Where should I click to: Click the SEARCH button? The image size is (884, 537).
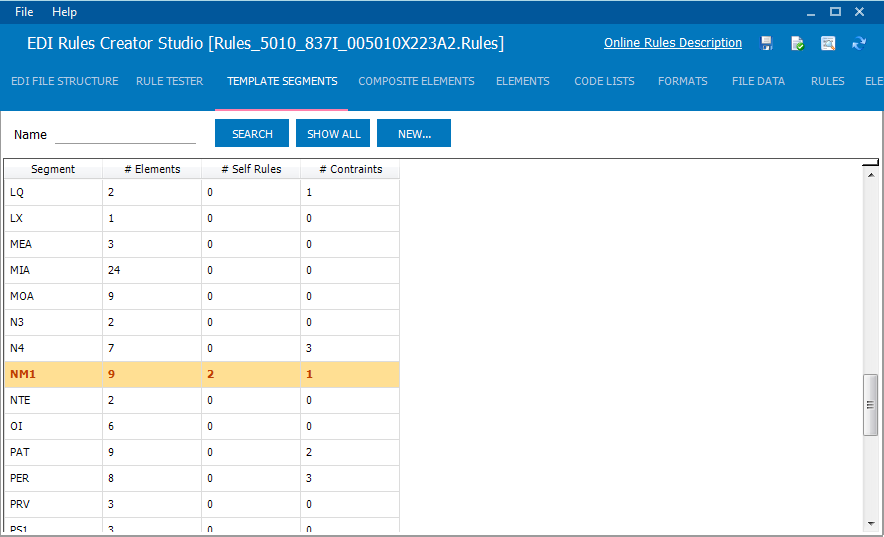[x=252, y=134]
